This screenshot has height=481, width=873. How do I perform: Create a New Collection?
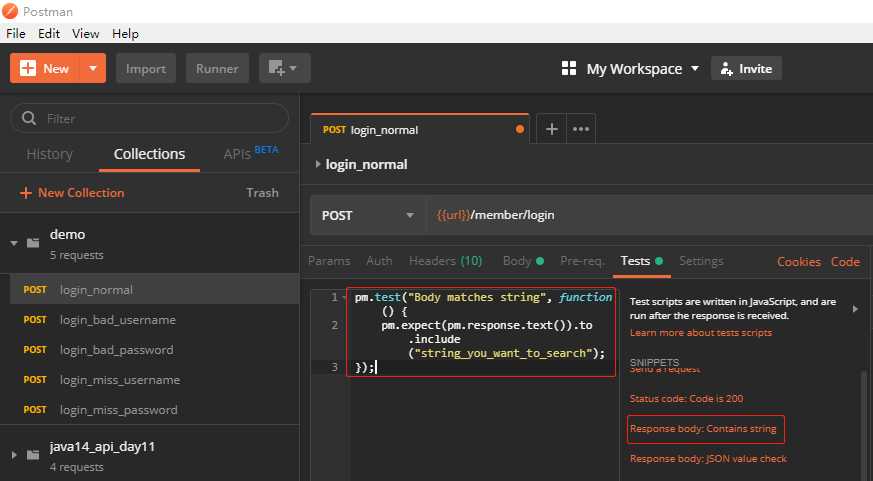click(72, 193)
